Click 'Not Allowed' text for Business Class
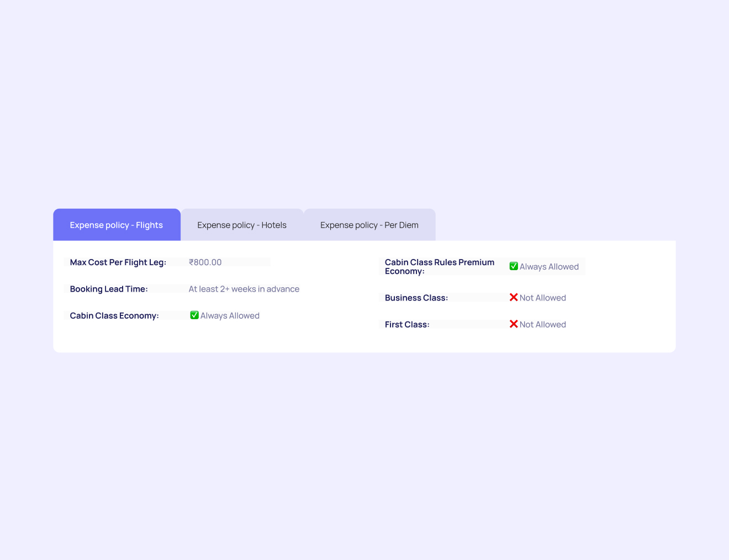Screen dimensions: 729x560 tap(543, 298)
